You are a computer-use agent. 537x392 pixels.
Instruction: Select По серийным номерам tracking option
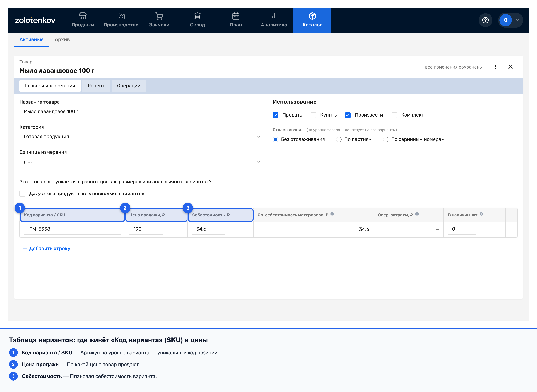[386, 139]
